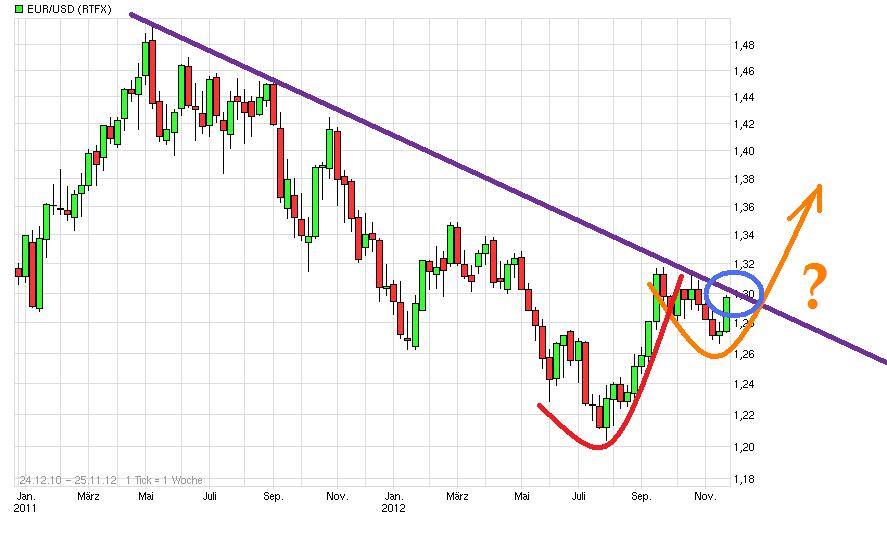Select the 1,40 price axis value

pos(744,151)
